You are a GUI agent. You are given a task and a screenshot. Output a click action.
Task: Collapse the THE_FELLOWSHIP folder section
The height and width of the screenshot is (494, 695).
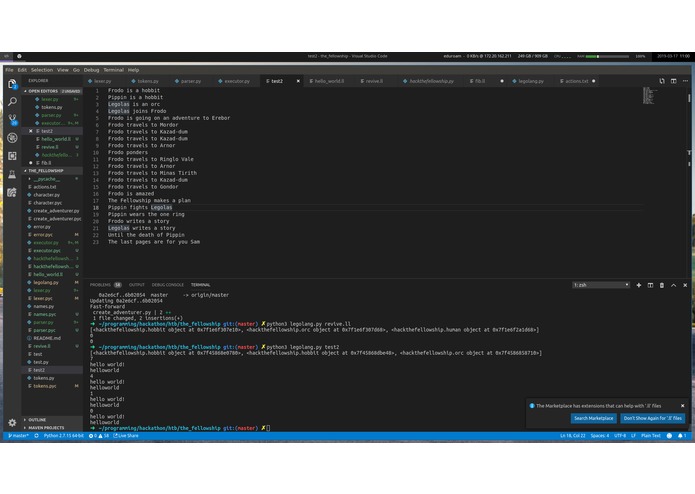52,171
